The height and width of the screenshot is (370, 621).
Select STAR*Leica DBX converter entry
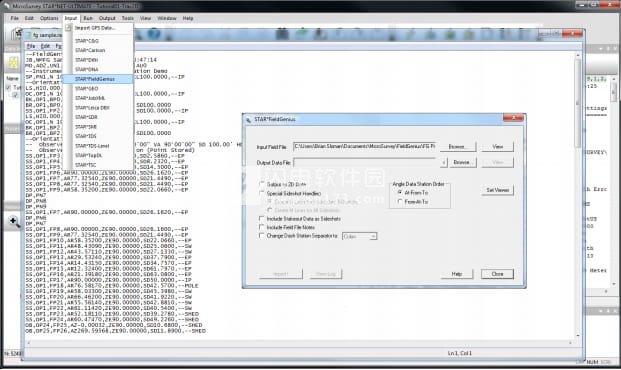98,108
